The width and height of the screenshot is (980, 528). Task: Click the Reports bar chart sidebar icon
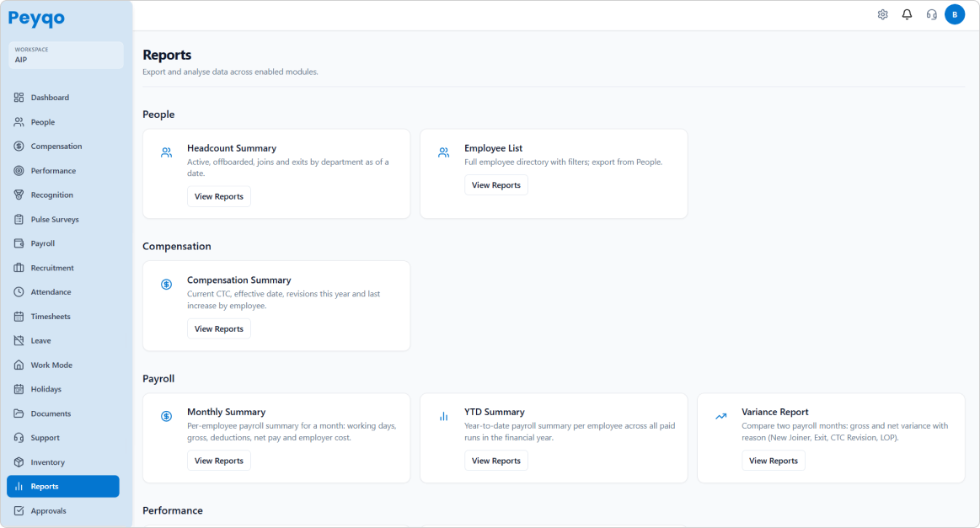(x=19, y=486)
